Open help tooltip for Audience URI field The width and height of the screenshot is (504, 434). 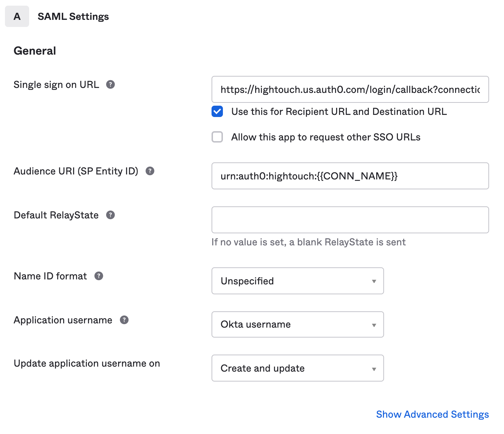150,171
